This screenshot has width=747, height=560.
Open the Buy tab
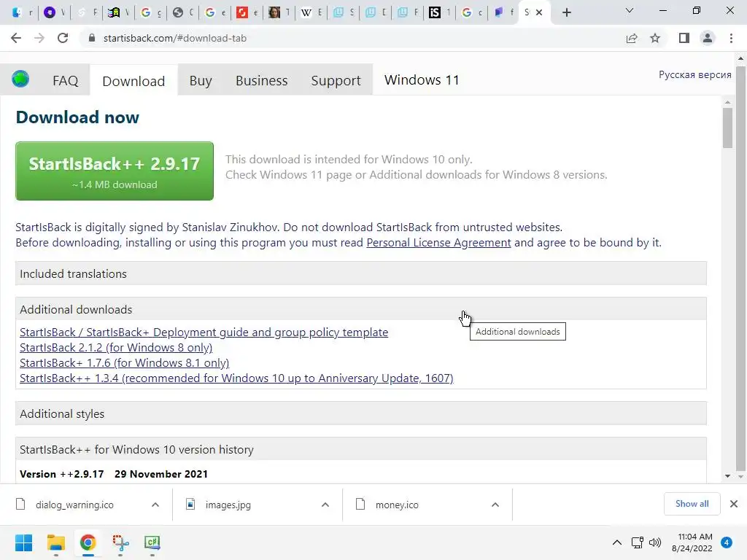(201, 80)
